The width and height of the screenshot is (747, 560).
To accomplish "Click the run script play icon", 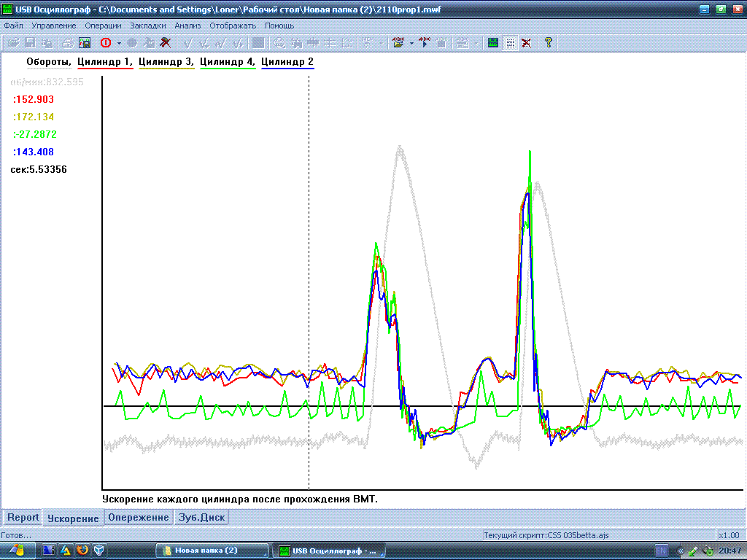I will pos(423,43).
